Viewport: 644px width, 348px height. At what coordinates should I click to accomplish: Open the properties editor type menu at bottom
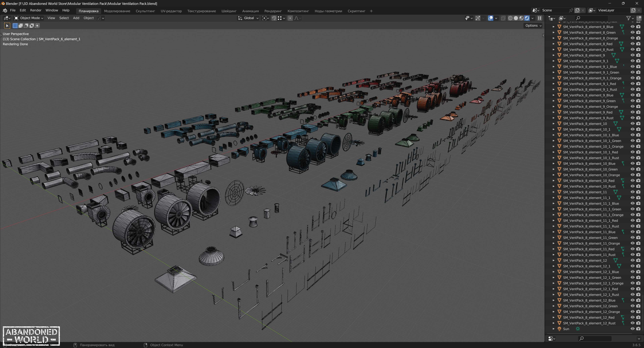tap(551, 338)
